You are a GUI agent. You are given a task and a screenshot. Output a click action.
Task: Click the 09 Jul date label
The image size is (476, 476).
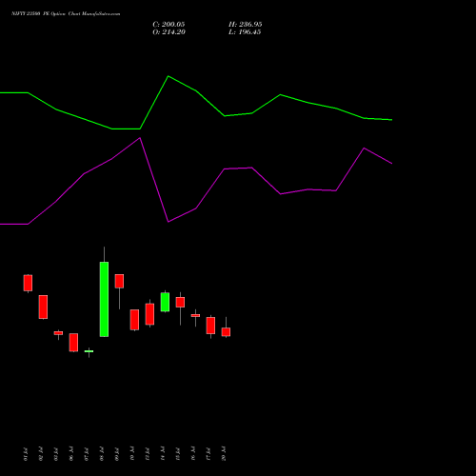point(117,454)
